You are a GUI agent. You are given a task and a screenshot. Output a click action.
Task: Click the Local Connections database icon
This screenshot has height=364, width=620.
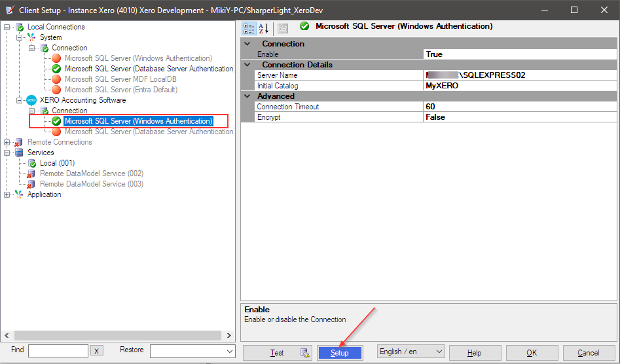[20, 27]
